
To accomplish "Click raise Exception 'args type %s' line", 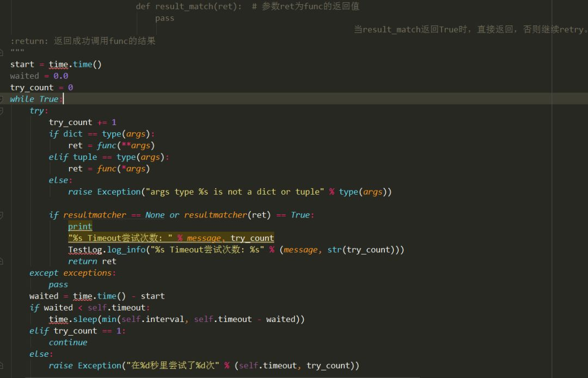I will pyautogui.click(x=230, y=192).
